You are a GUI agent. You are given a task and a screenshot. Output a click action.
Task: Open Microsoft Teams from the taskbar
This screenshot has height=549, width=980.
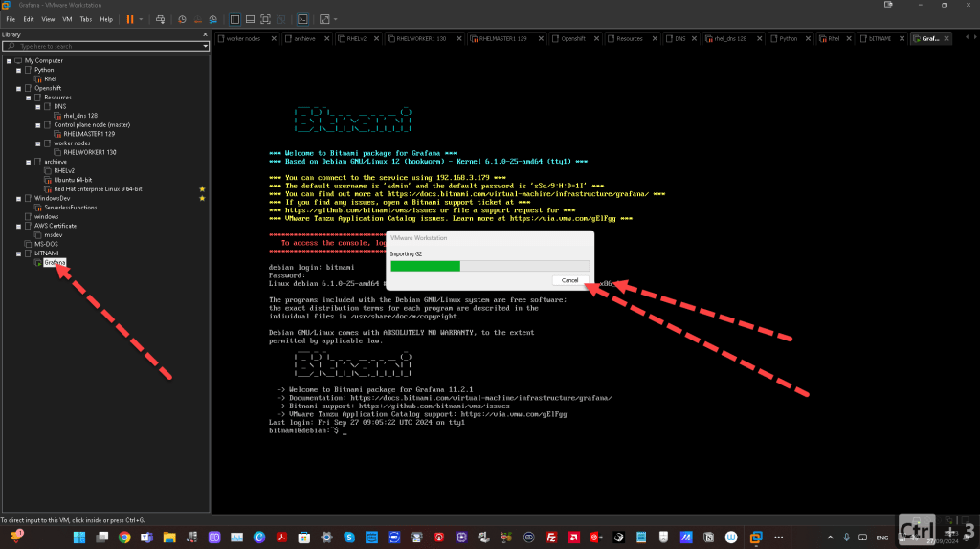[x=146, y=538]
